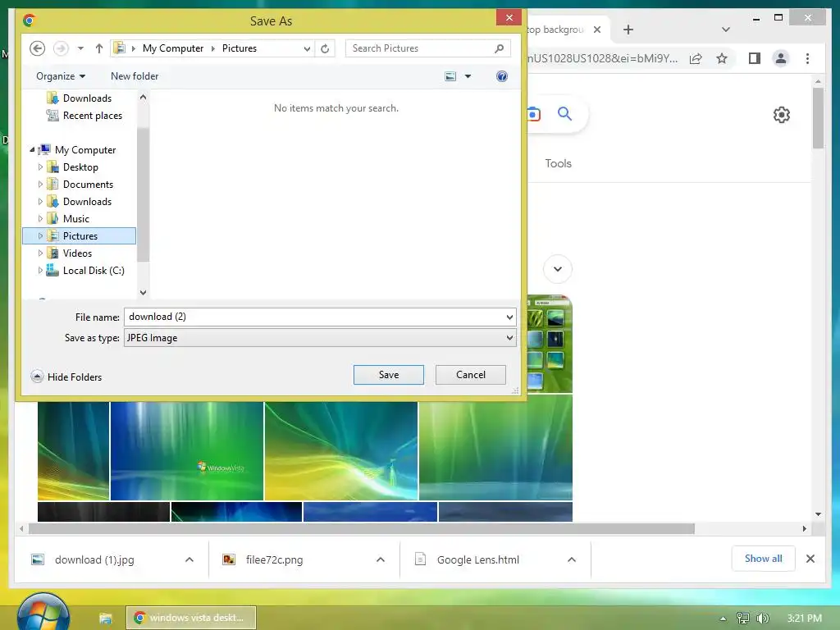
Task: Open more view options dropdown arrow
Action: pos(468,76)
